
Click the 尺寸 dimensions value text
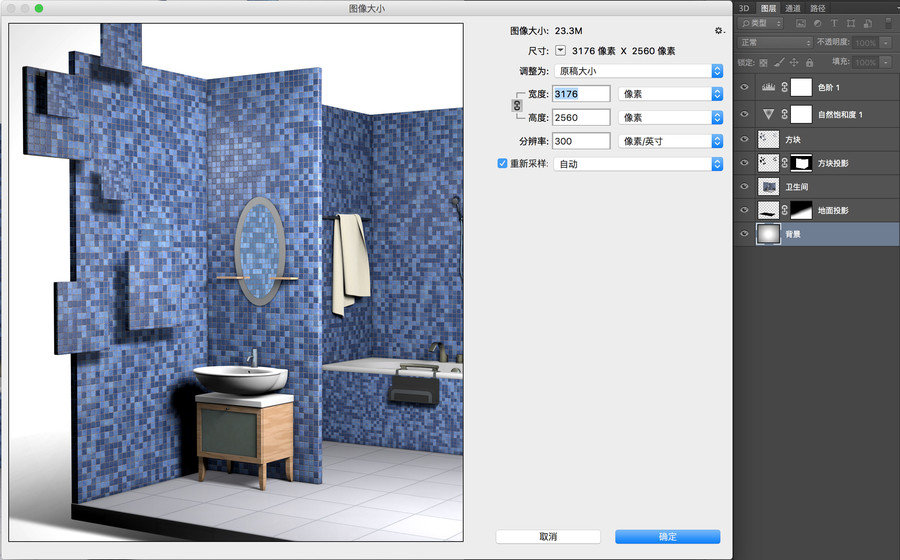(x=623, y=51)
